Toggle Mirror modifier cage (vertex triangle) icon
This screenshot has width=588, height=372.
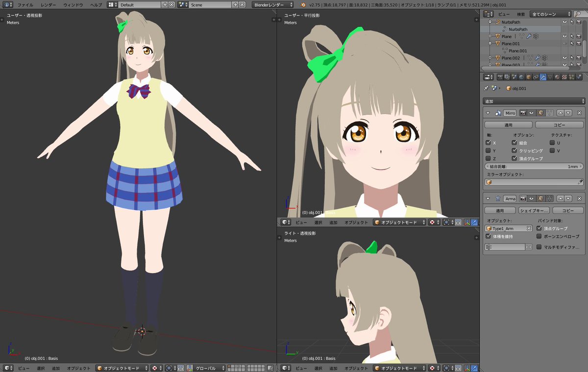point(549,113)
